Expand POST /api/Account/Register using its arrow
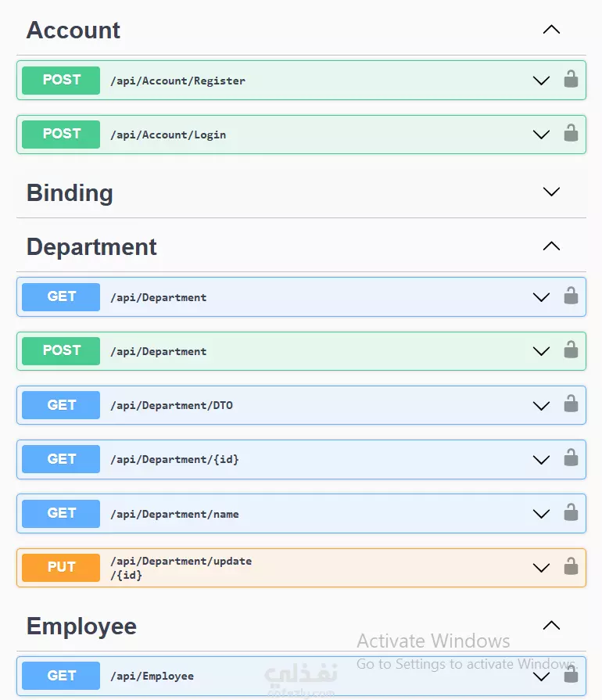This screenshot has width=602, height=700. coord(541,81)
